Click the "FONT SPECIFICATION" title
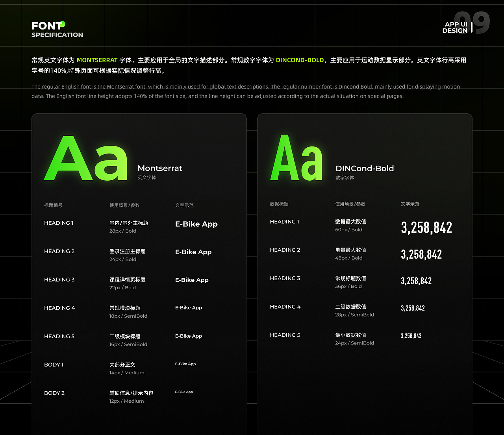Screen dimensions: 504x435 pos(57,30)
